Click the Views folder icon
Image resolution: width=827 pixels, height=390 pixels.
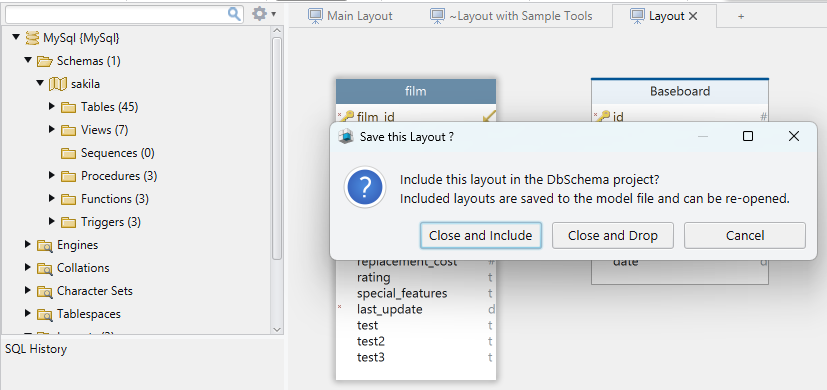pyautogui.click(x=69, y=130)
